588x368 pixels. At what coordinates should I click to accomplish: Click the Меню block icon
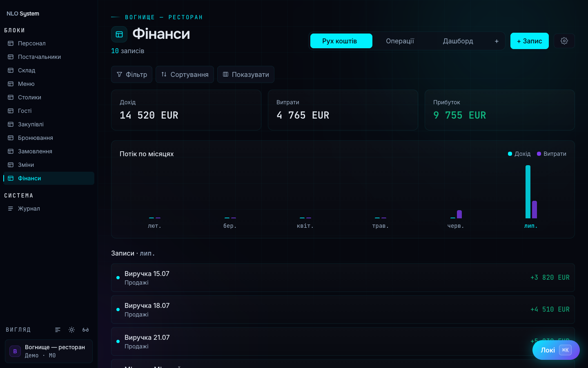pyautogui.click(x=11, y=84)
